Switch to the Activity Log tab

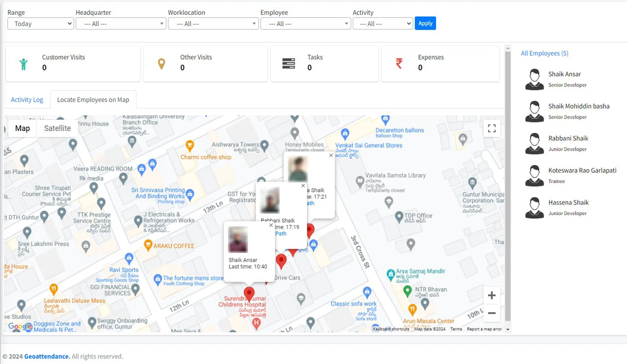[x=27, y=100]
